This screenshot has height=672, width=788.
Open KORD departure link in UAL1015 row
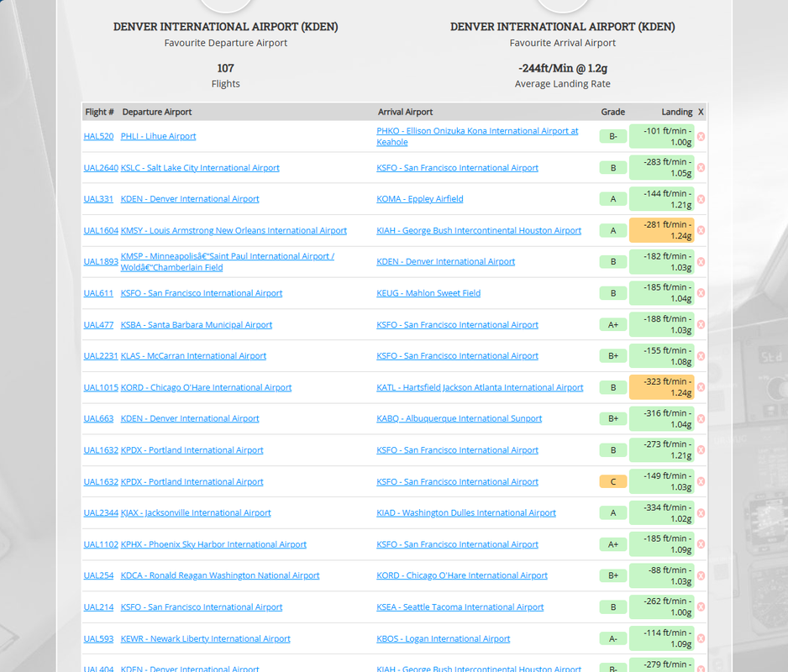(x=206, y=387)
